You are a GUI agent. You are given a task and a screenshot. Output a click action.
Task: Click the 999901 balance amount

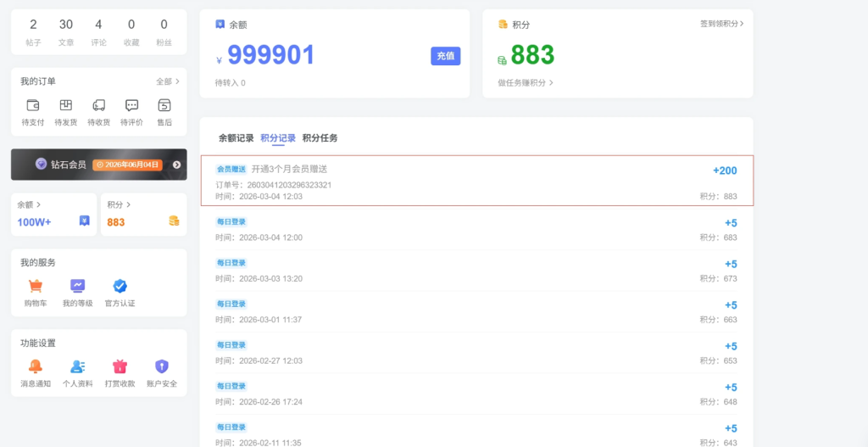point(271,55)
